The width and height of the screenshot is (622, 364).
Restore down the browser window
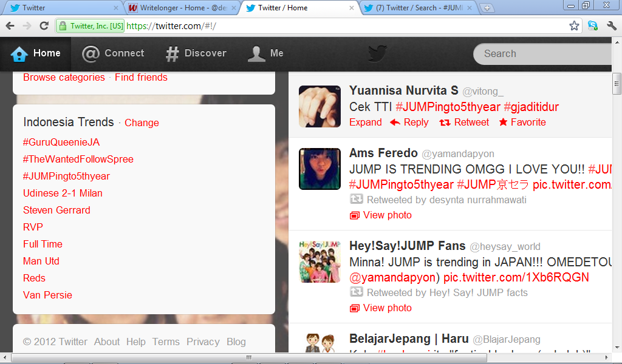click(x=586, y=5)
